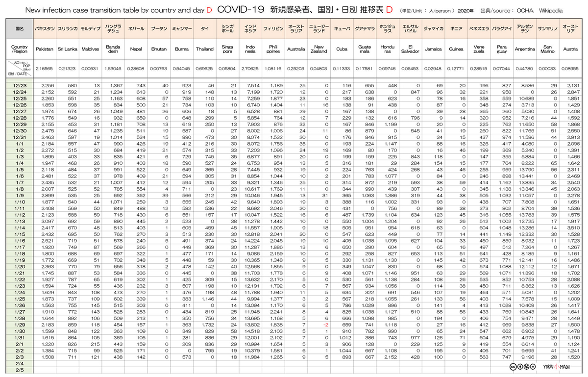588x377 pixels.
Task: Select the Sri Lanka column header
Action: pyautogui.click(x=68, y=49)
